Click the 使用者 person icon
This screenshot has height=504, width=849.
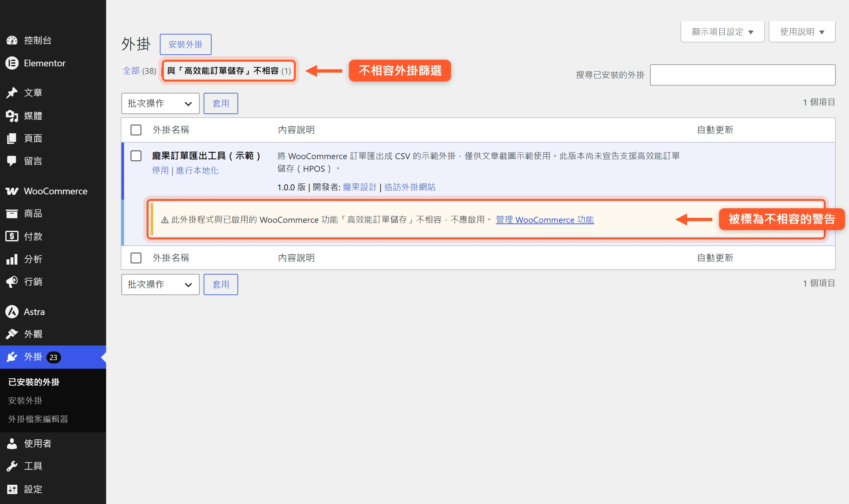tap(12, 444)
